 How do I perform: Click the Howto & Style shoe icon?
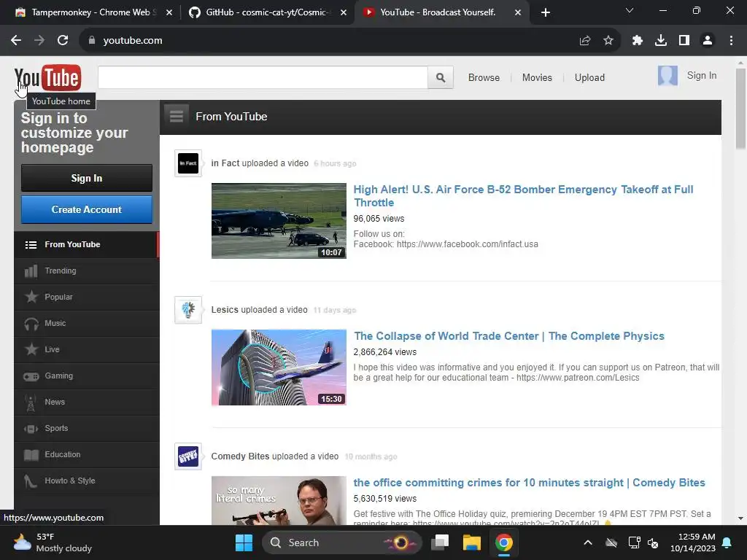(x=31, y=481)
